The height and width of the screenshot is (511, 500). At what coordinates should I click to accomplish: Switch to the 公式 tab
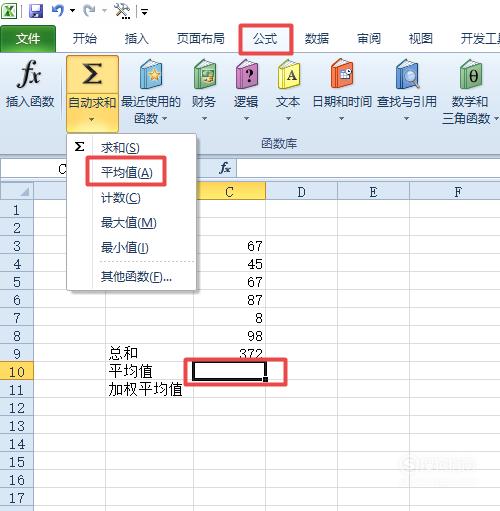click(x=265, y=39)
